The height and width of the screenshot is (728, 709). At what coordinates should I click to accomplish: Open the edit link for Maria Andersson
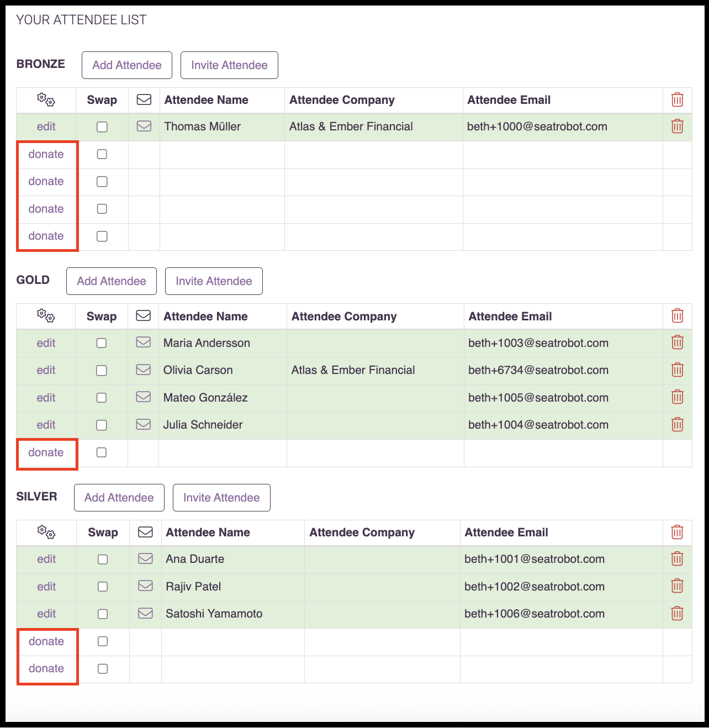coord(46,343)
